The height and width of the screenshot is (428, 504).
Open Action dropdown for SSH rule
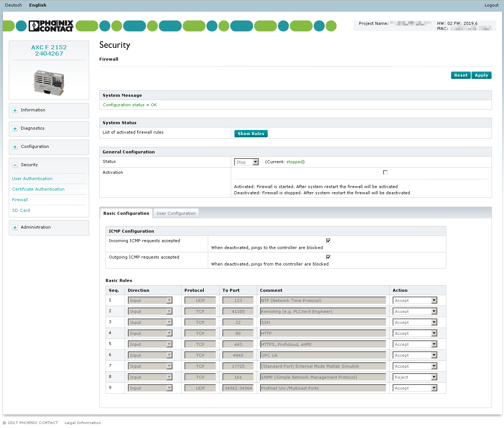point(415,322)
